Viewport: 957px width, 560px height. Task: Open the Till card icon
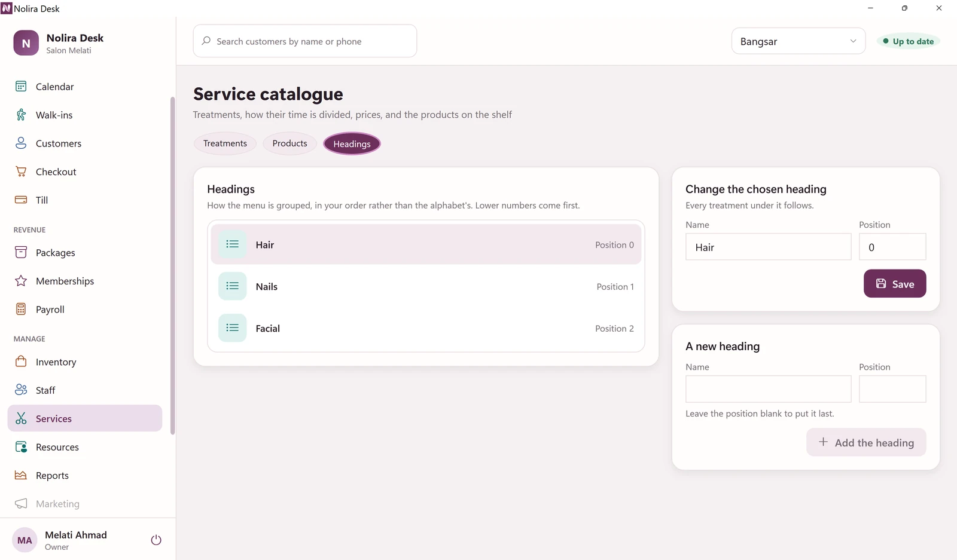21,200
